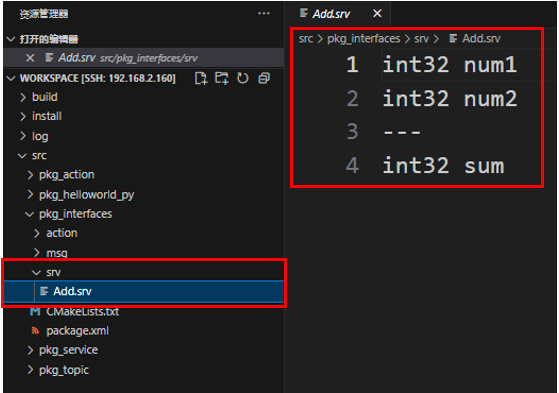This screenshot has height=393, width=559.
Task: Click the Add.srv file icon in the tree
Action: [x=44, y=291]
